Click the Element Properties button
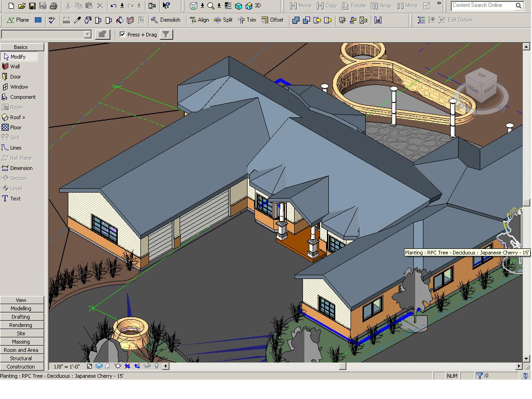The image size is (532, 399). tap(102, 34)
